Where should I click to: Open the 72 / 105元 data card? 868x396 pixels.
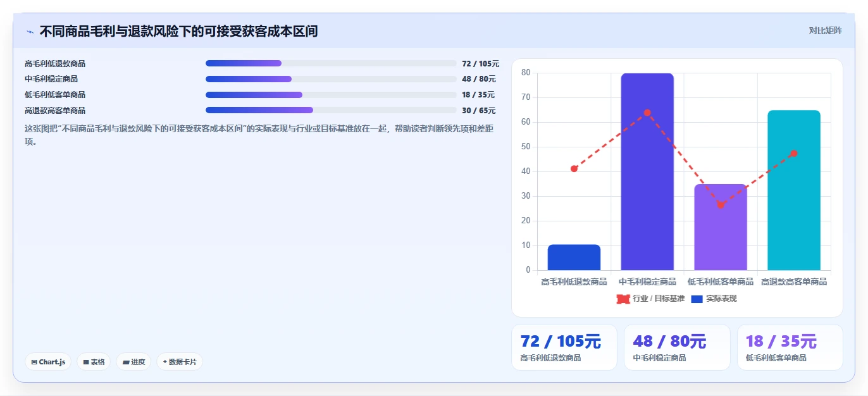[564, 347]
